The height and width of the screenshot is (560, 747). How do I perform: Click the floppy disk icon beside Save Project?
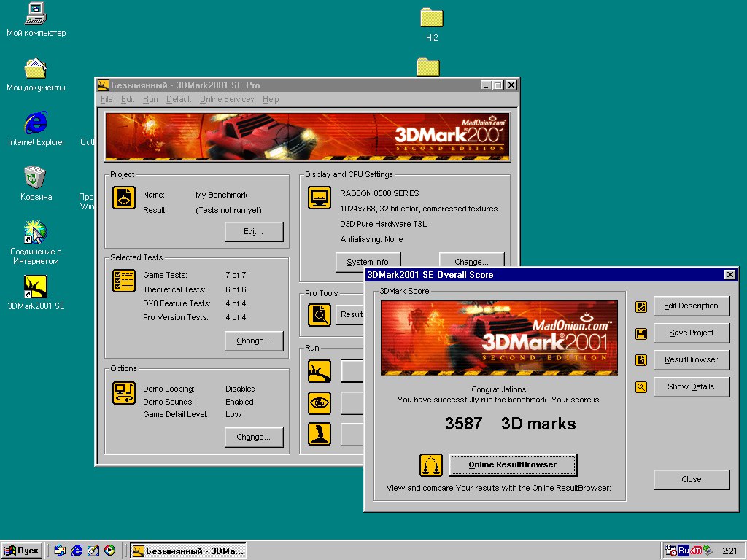pyautogui.click(x=641, y=334)
